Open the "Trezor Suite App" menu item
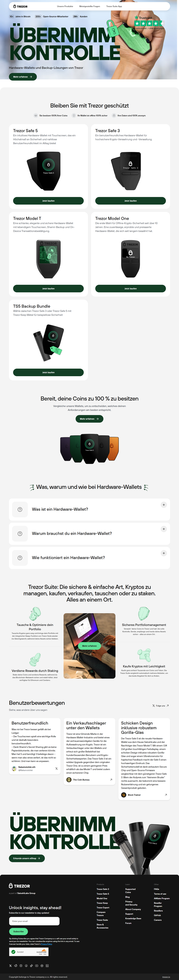 click(x=114, y=6)
